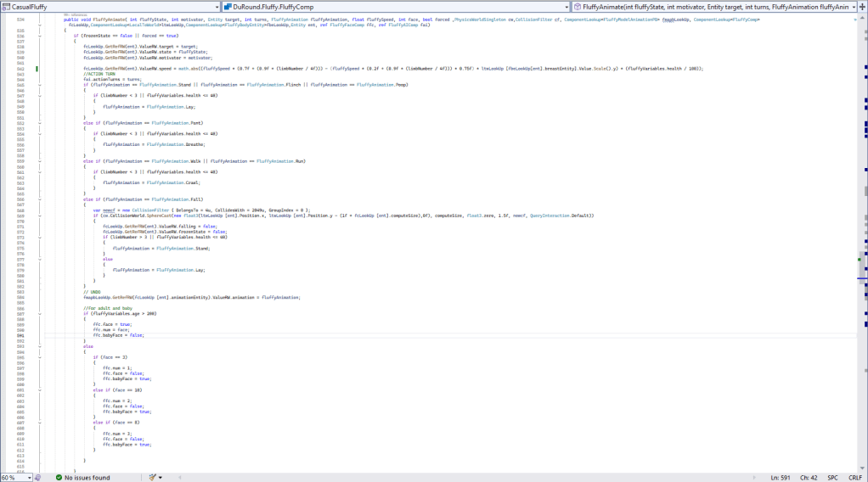Image resolution: width=868 pixels, height=482 pixels.
Task: Click the Ln: 591 line indicator
Action: point(780,478)
